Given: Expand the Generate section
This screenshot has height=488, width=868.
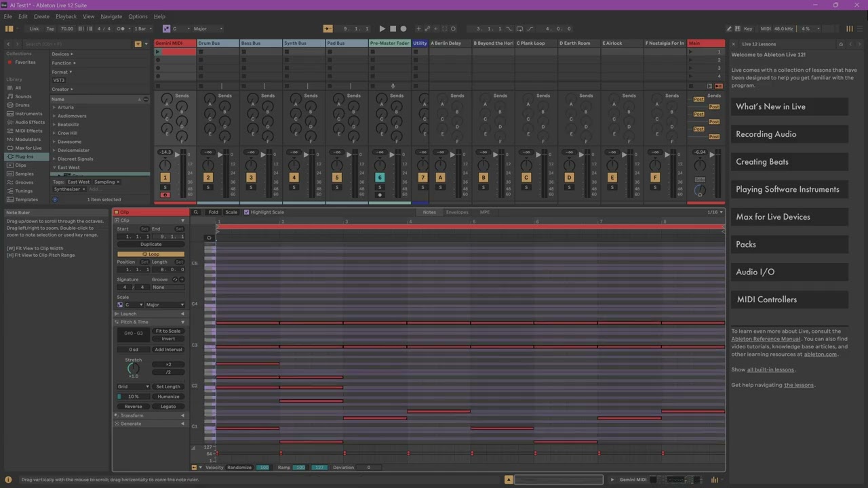Looking at the screenshot, I should point(151,424).
